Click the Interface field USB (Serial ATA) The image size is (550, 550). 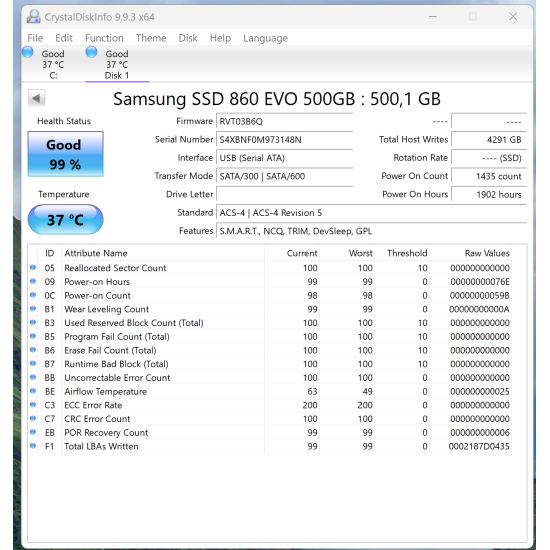284,158
